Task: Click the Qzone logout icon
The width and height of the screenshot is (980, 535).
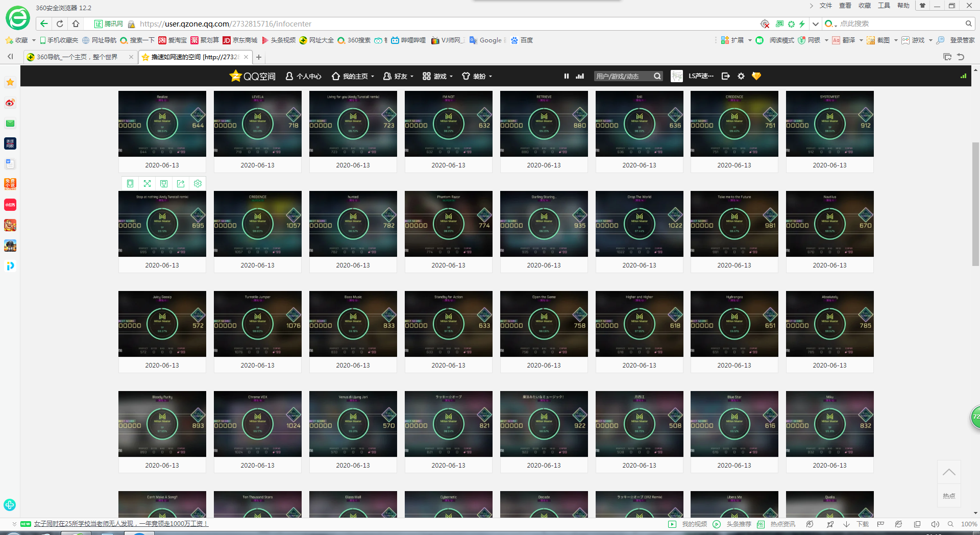Action: tap(726, 76)
